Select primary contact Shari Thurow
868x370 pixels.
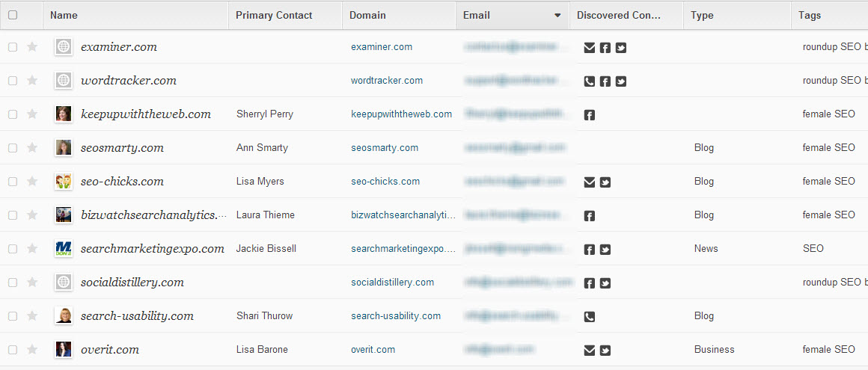[265, 315]
